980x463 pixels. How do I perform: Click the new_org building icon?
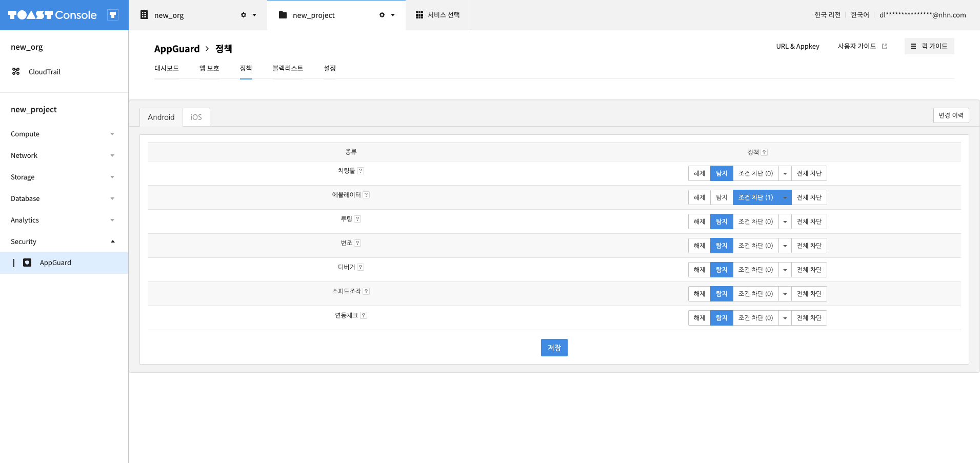(x=144, y=15)
